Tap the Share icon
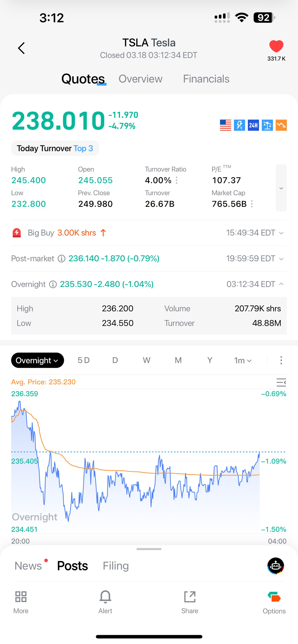298x644 pixels. pos(189,602)
